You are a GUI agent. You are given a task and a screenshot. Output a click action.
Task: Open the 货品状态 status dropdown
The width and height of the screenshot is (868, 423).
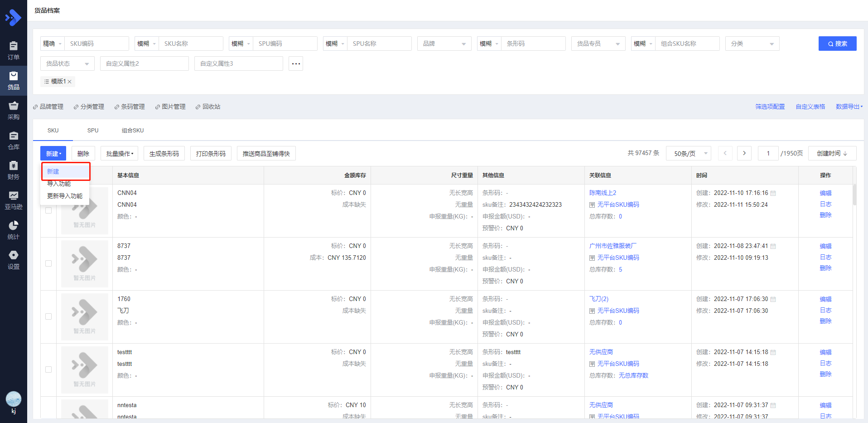pyautogui.click(x=68, y=63)
